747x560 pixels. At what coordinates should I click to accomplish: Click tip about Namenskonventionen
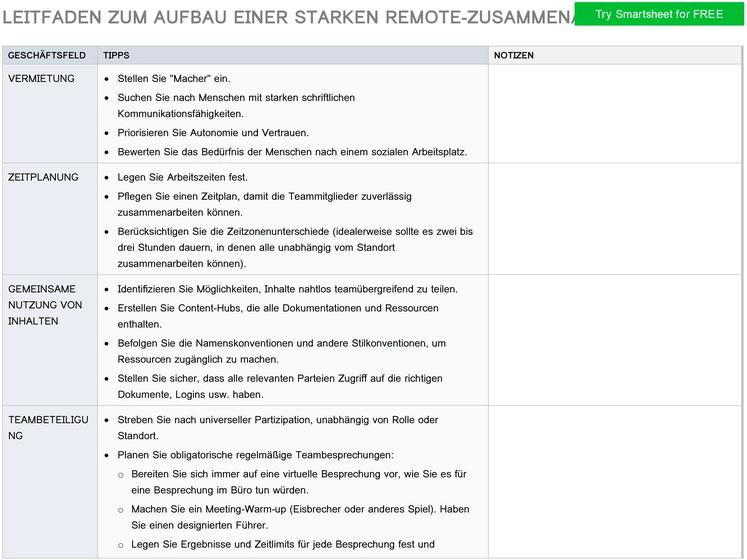click(282, 351)
